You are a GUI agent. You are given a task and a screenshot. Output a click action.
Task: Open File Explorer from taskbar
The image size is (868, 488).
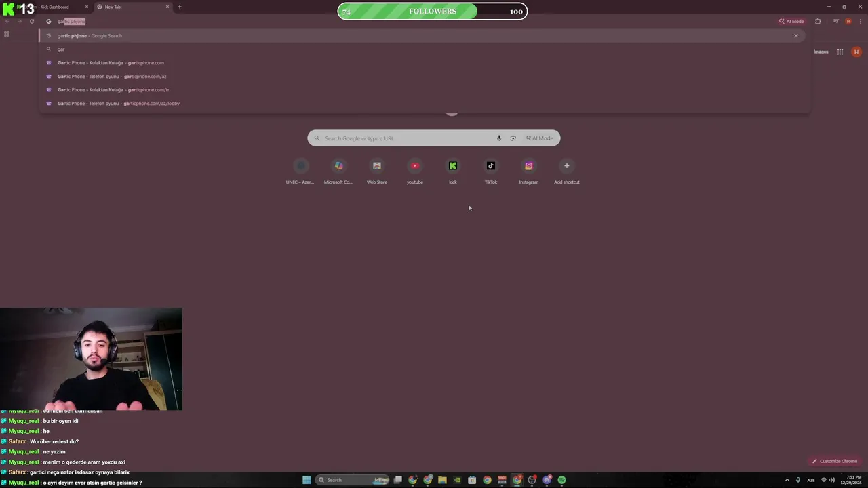tap(442, 480)
